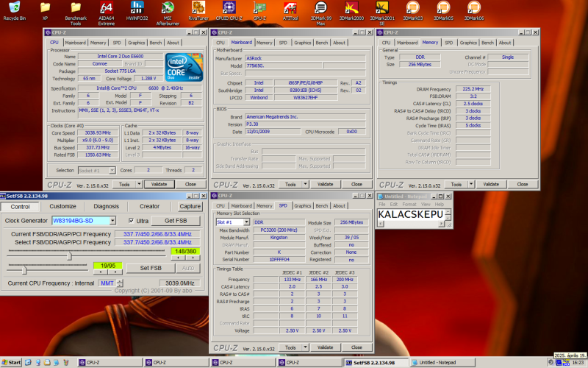Screen dimensions: 588x368
Task: Click the upper FSB frequency slider thumb
Action: pos(69,255)
